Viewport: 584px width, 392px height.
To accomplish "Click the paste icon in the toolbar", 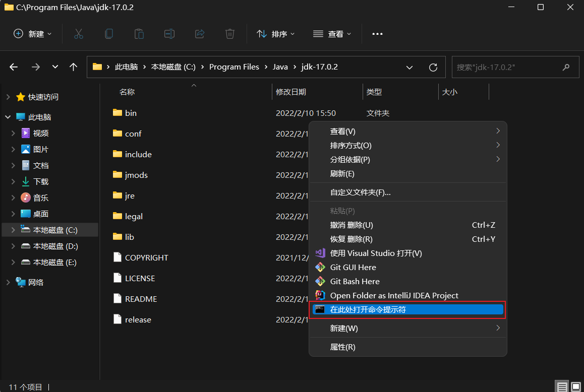I will [x=139, y=34].
